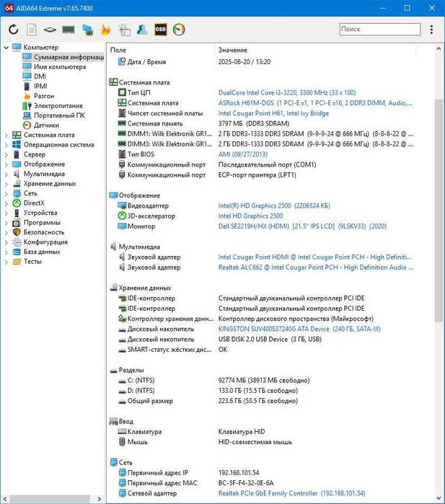Open the Realtek PCIe GbE Family Controller link
This screenshot has height=504, width=445.
click(291, 493)
